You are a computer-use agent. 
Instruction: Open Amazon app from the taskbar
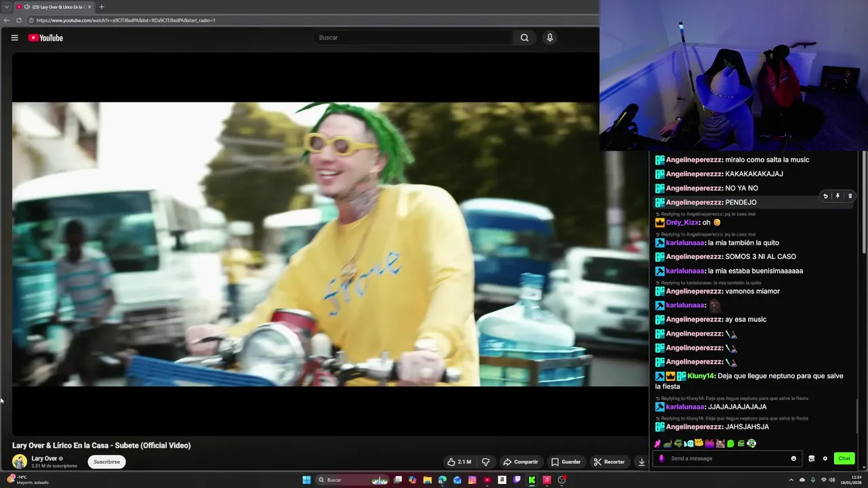tap(502, 480)
